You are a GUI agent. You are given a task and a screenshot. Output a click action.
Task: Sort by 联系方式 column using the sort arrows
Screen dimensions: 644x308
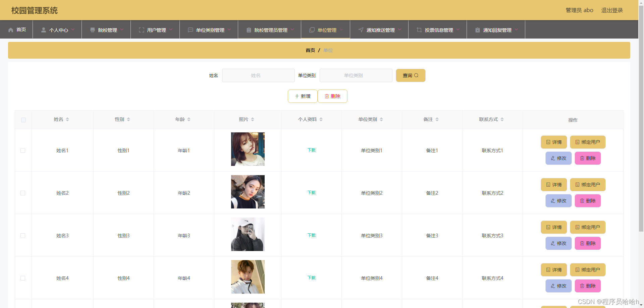point(502,119)
